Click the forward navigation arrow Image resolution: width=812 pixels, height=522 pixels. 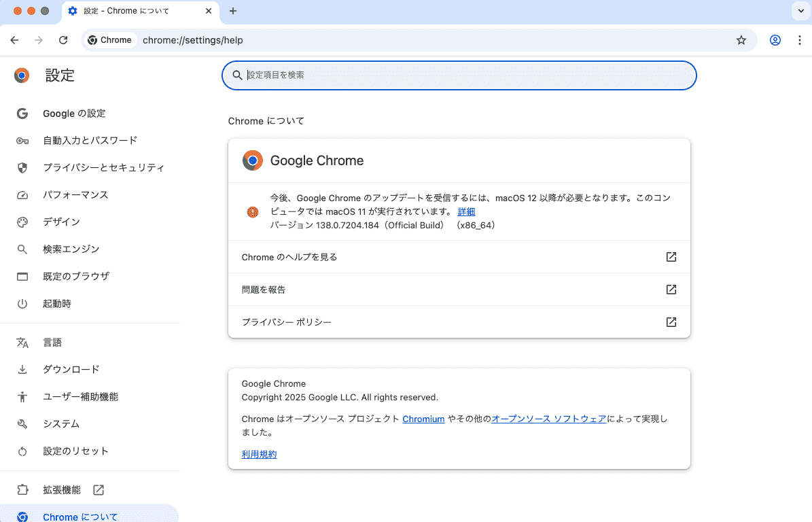[39, 40]
